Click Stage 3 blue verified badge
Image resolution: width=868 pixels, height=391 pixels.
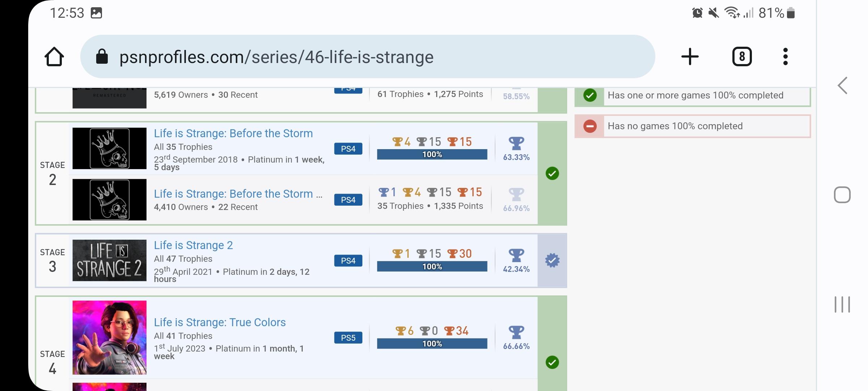pos(552,261)
